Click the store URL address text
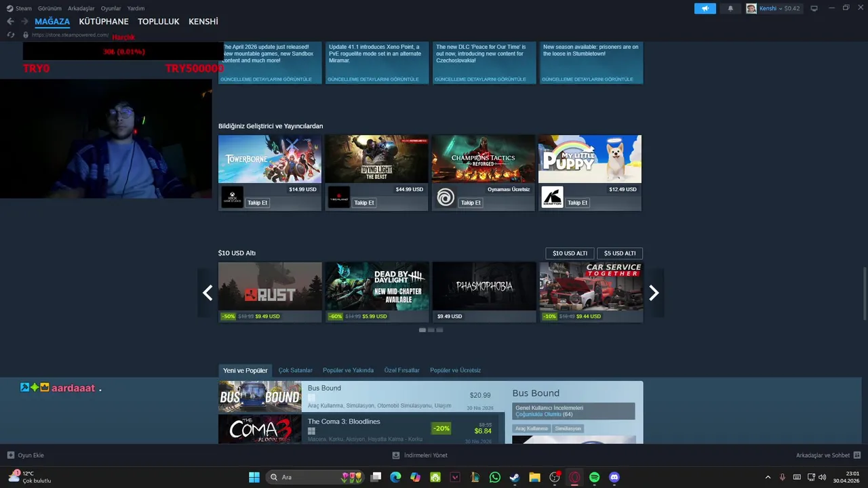 [x=71, y=35]
